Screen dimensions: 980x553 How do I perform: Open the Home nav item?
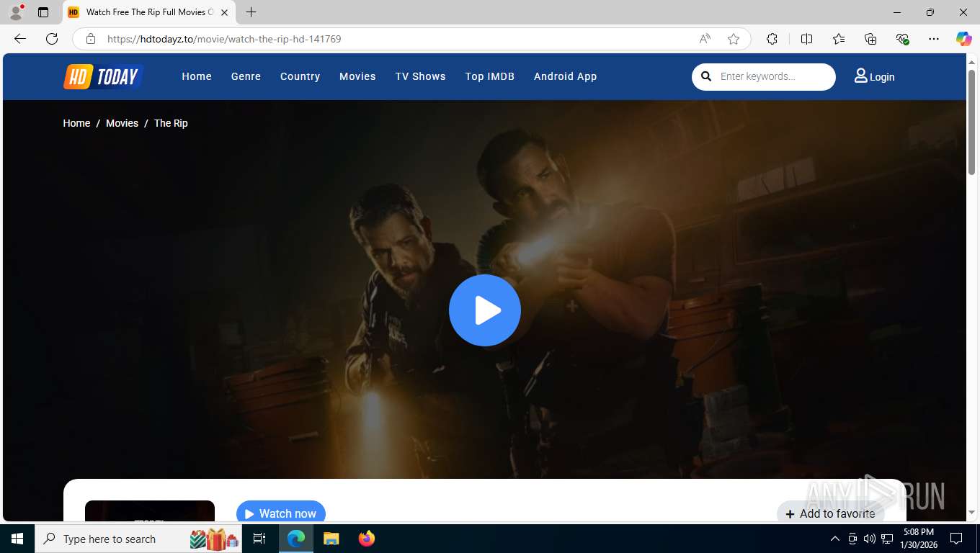coord(197,76)
